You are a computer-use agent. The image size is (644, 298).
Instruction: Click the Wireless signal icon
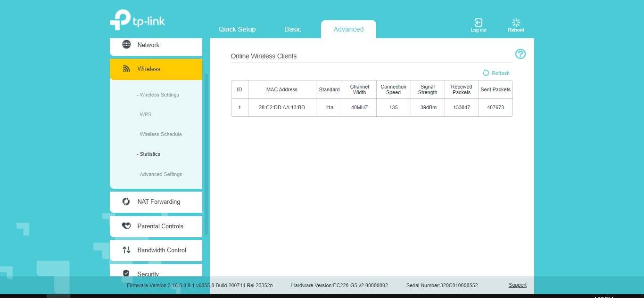[x=126, y=69]
